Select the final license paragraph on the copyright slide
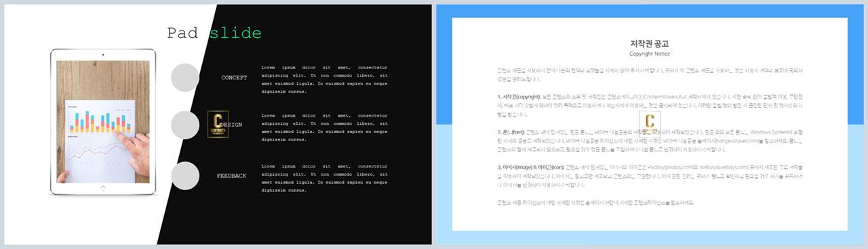 [x=595, y=202]
